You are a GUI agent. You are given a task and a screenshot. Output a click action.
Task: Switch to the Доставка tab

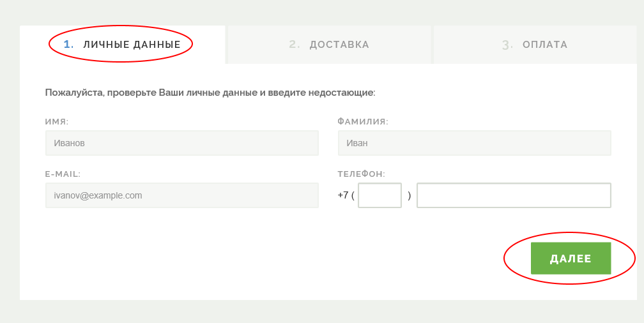pos(330,44)
